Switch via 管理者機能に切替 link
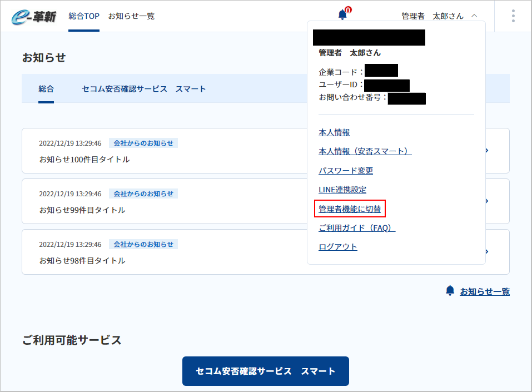 pos(350,209)
